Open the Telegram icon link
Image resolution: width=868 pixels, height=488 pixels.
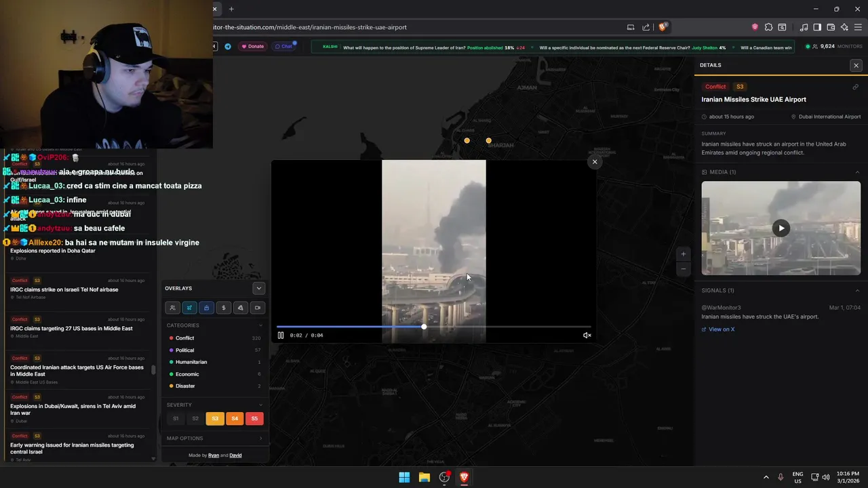(228, 47)
